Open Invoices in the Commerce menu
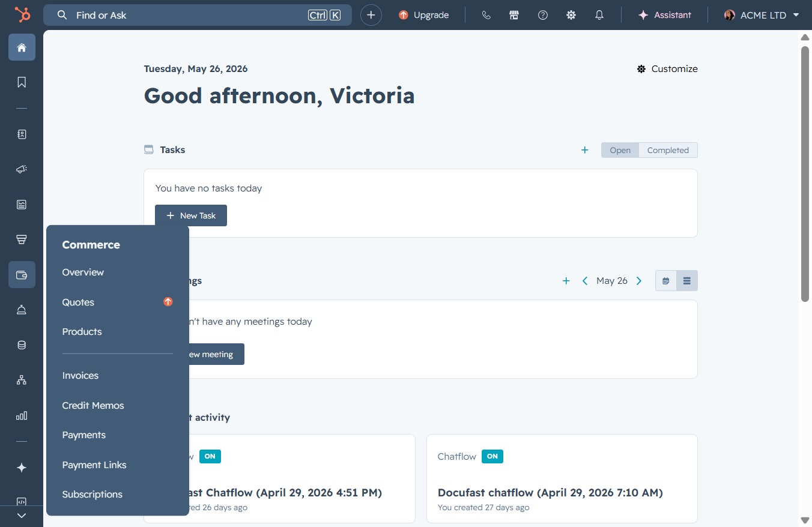The height and width of the screenshot is (527, 812). point(80,376)
